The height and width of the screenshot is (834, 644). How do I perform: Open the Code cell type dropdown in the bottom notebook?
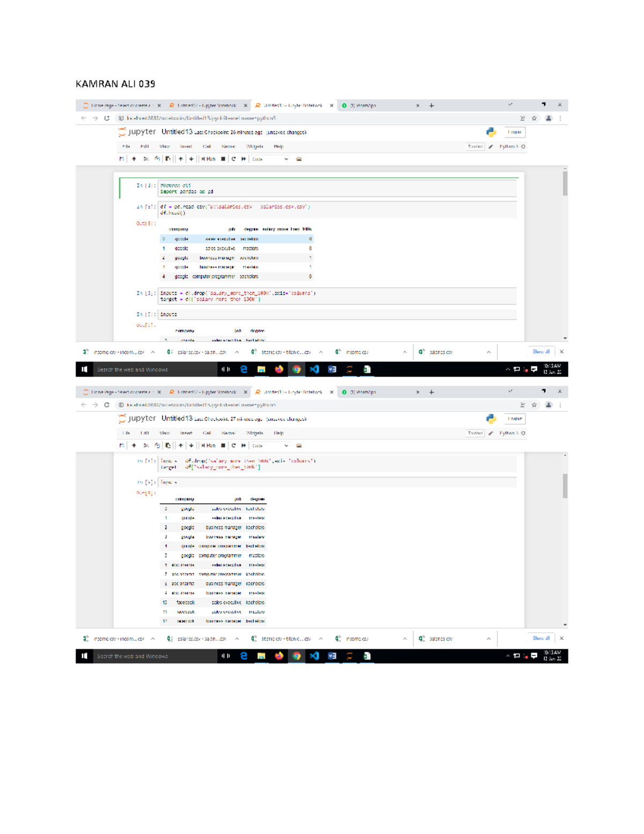pyautogui.click(x=270, y=446)
